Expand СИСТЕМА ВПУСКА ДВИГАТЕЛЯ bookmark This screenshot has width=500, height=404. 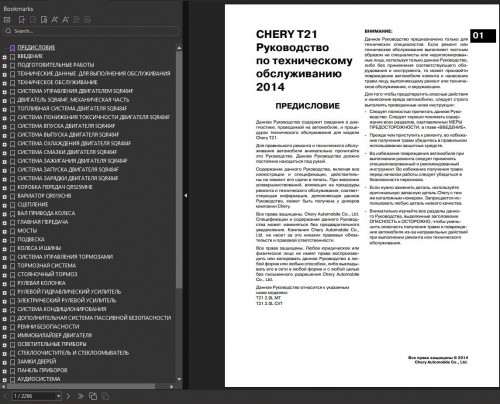pyautogui.click(x=5, y=127)
